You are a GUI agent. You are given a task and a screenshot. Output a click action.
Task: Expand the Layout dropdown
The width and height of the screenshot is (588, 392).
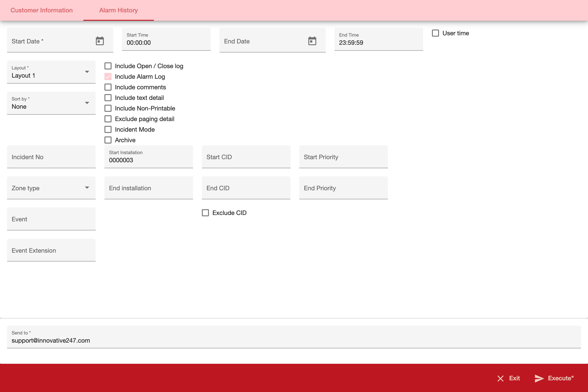tap(51, 72)
